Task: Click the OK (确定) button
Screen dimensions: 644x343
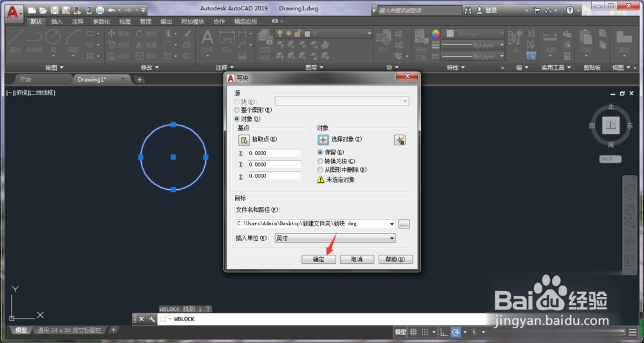Action: click(x=319, y=259)
